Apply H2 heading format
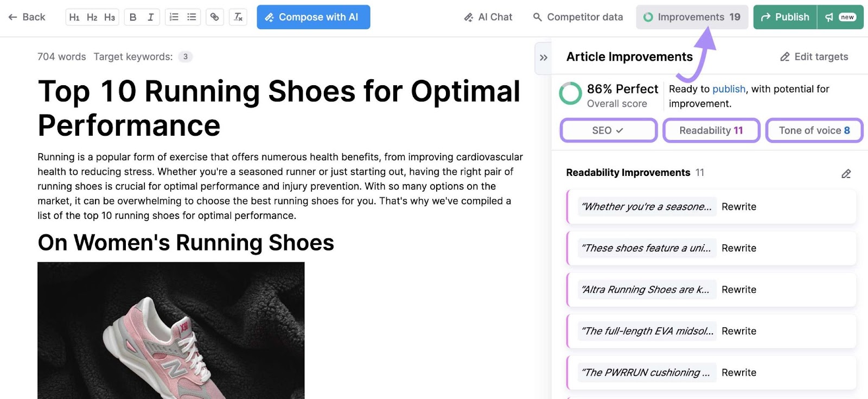The height and width of the screenshot is (399, 868). (92, 17)
